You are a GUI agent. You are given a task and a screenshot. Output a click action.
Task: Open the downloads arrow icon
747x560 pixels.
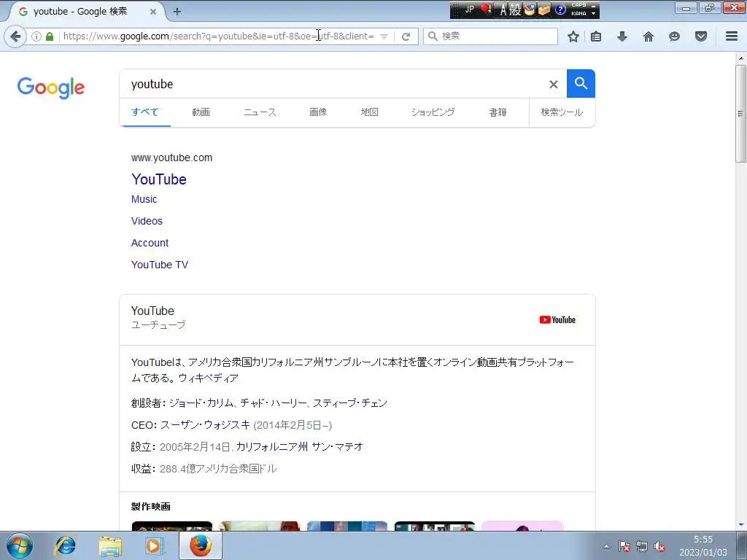click(x=622, y=36)
